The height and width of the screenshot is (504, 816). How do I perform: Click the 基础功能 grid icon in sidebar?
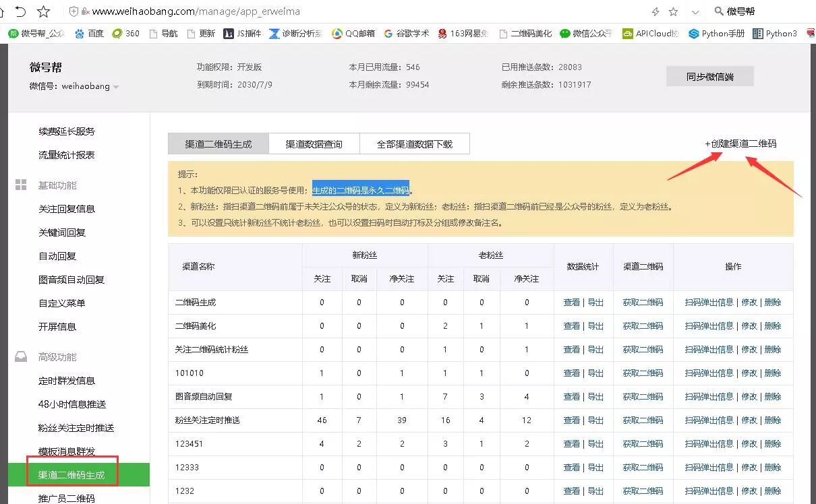click(21, 185)
